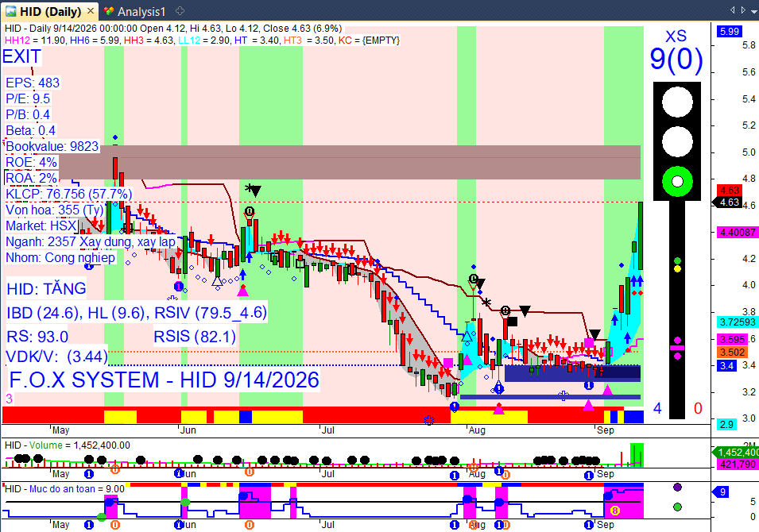
Task: Select the 'Market: HSX' text
Action: [x=41, y=226]
